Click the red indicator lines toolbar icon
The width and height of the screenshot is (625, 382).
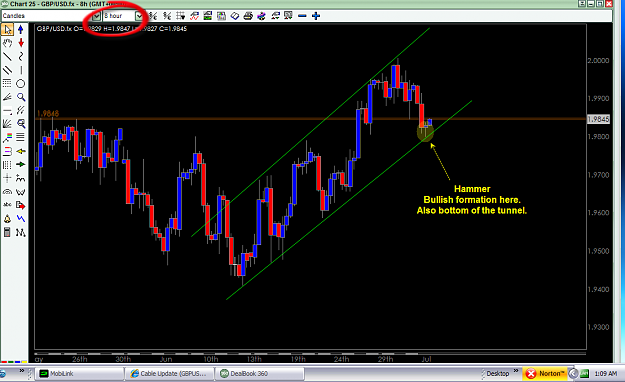tap(194, 16)
